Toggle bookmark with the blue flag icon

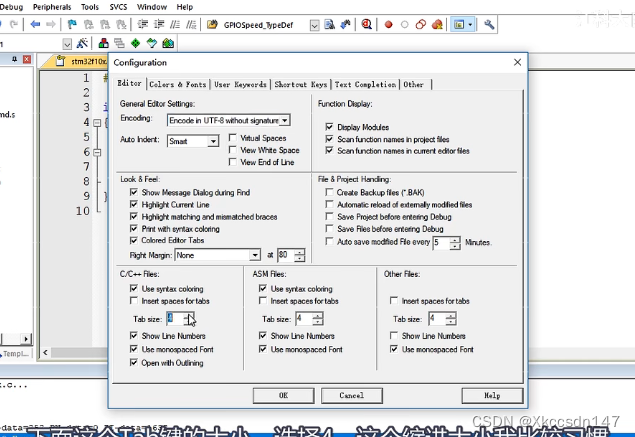pos(72,25)
